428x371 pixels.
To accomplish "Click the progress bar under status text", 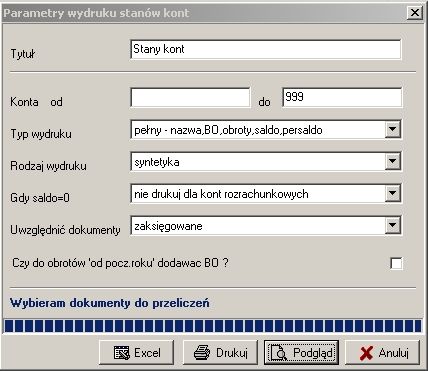I will click(x=213, y=326).
